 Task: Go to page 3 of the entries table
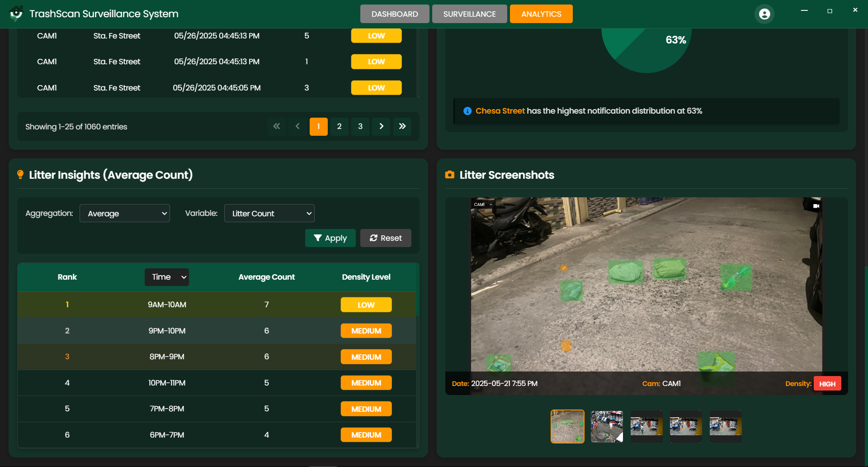click(360, 127)
